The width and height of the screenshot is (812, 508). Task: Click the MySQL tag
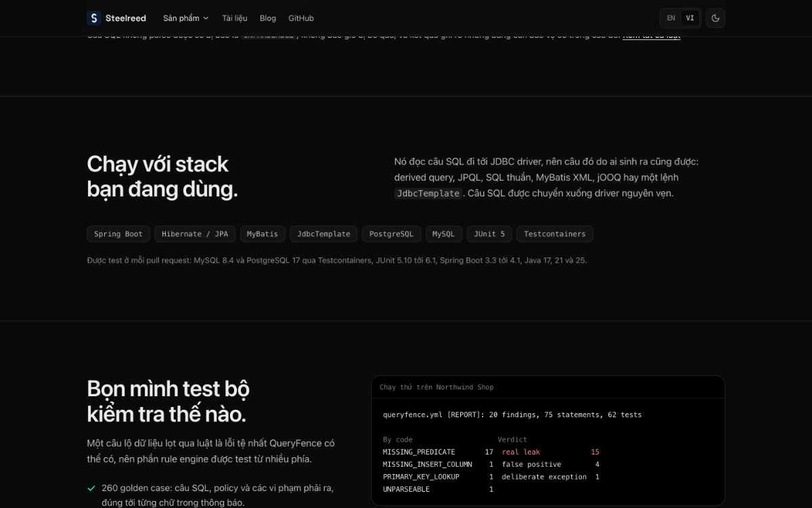443,234
